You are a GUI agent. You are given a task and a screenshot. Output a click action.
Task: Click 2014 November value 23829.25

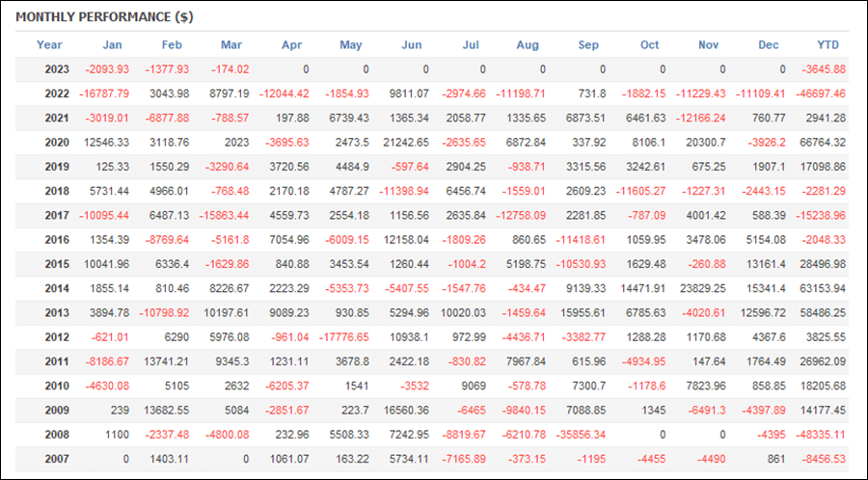click(x=702, y=288)
